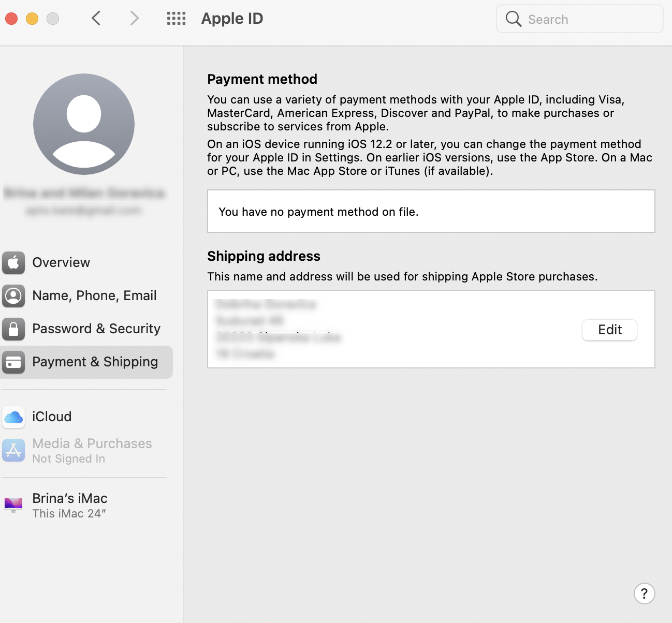Screen dimensions: 672x623
Task: Click the Shipping address heading
Action: [x=264, y=256]
